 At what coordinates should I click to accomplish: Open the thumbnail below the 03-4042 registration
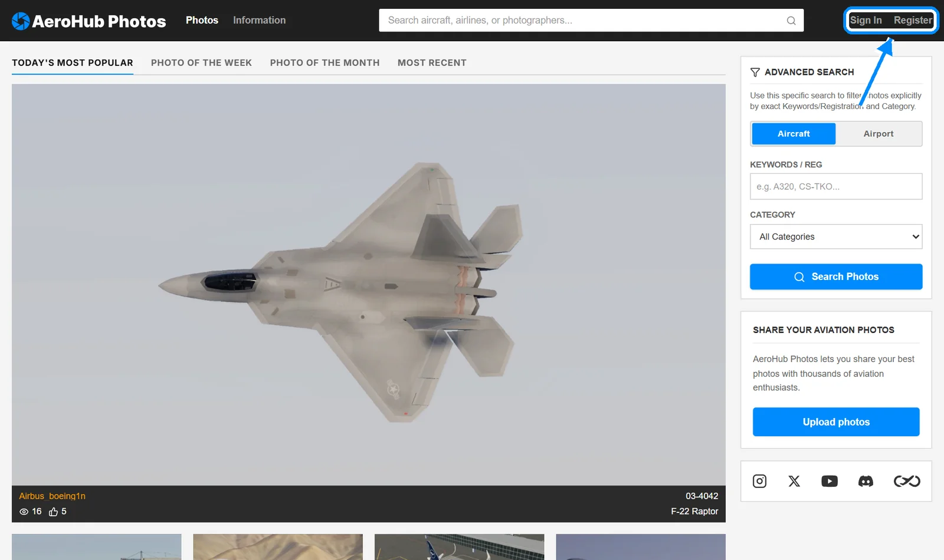point(641,547)
